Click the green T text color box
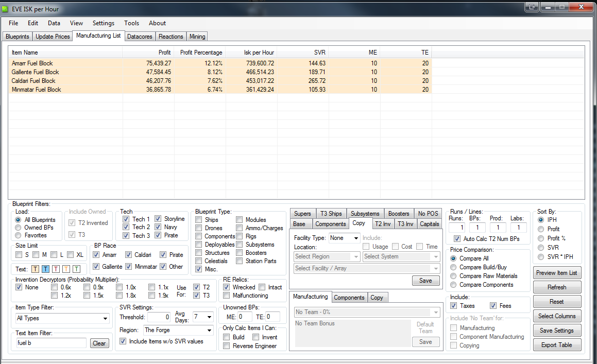This screenshot has height=364, width=597. pyautogui.click(x=77, y=269)
